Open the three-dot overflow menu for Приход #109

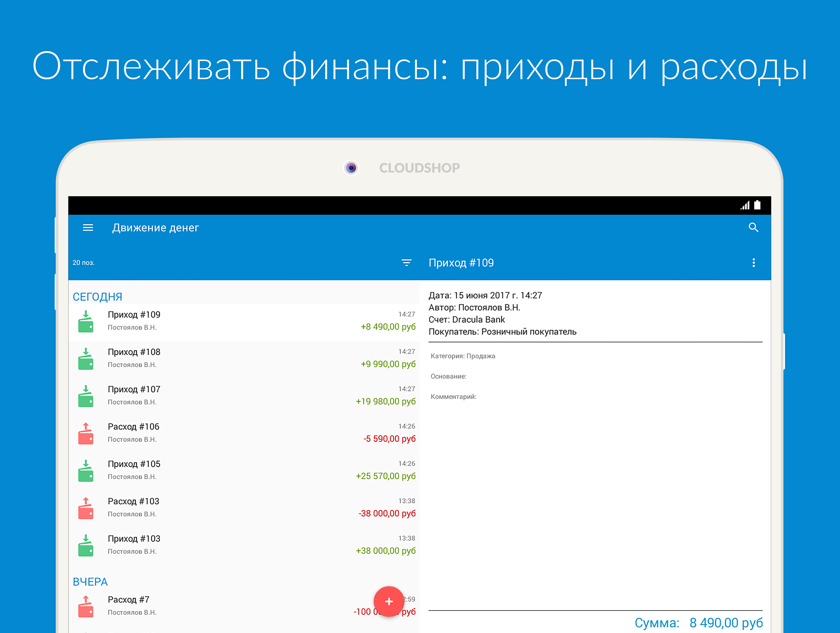(x=753, y=263)
